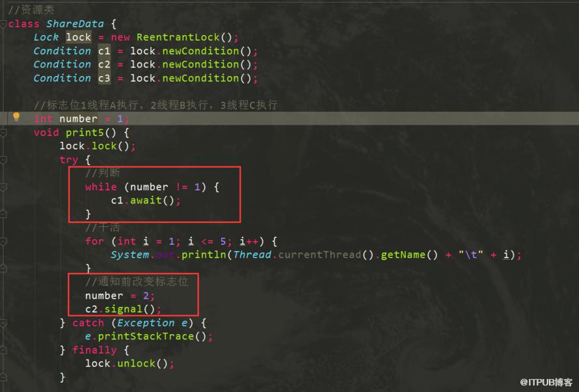
Task: Click the finally keyword
Action: [94, 350]
